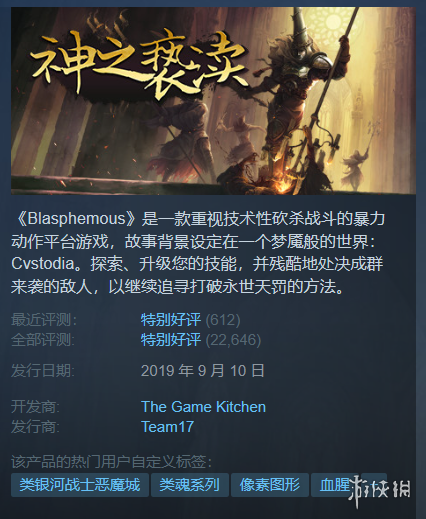
Task: Click the recent review count (612)
Action: [223, 320]
